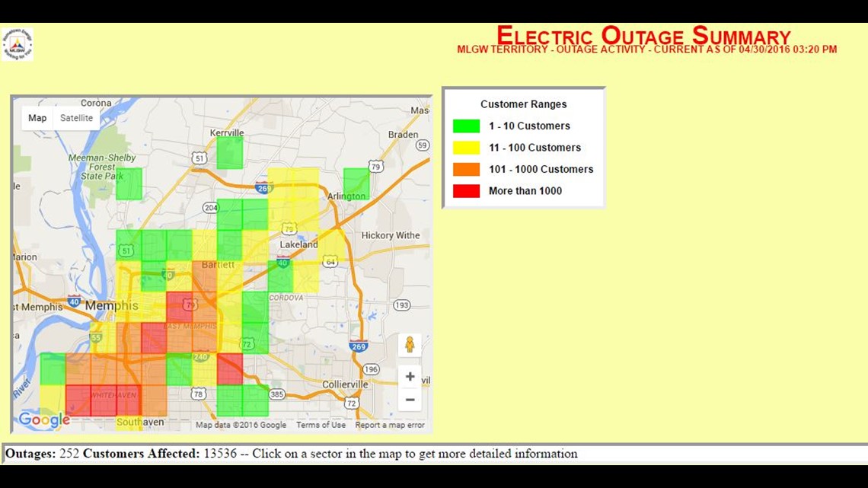This screenshot has width=868, height=488.
Task: Click the red More than 1000 swatch
Action: (466, 191)
